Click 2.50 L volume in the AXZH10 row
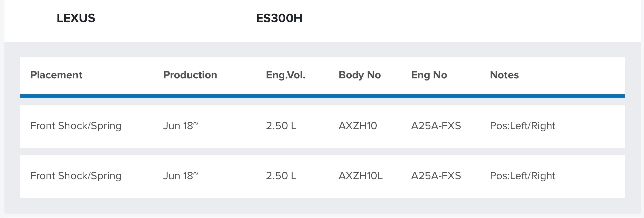 coord(281,126)
